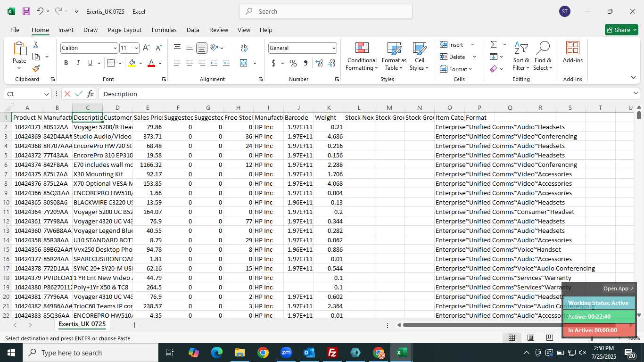Viewport: 644px width, 362px height.
Task: Increase font size with the larger A icon
Action: pos(146,48)
